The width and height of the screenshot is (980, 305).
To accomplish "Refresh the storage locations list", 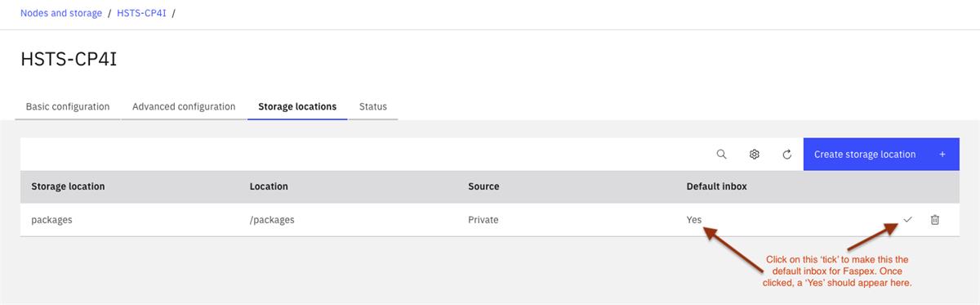I will [787, 154].
